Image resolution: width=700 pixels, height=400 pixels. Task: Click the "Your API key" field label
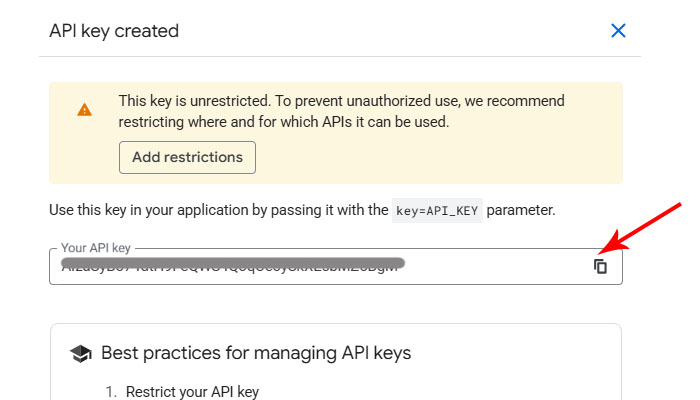pos(95,248)
